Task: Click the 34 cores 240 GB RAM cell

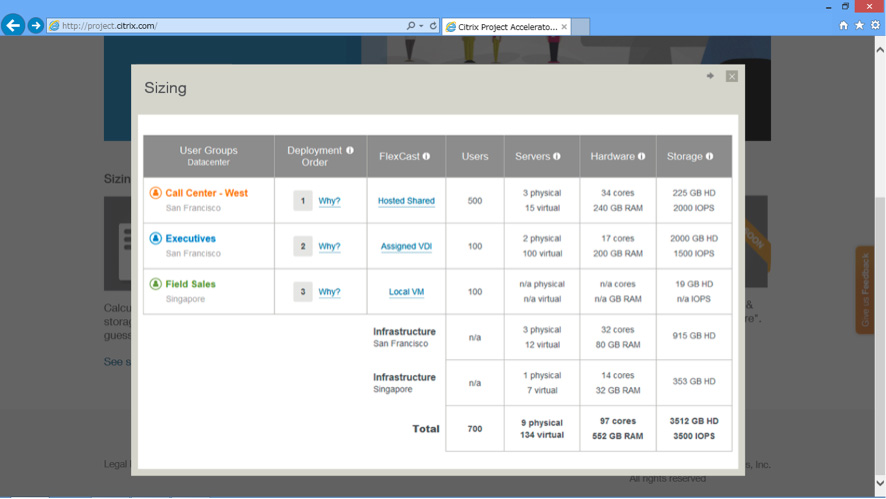Action: [x=618, y=201]
